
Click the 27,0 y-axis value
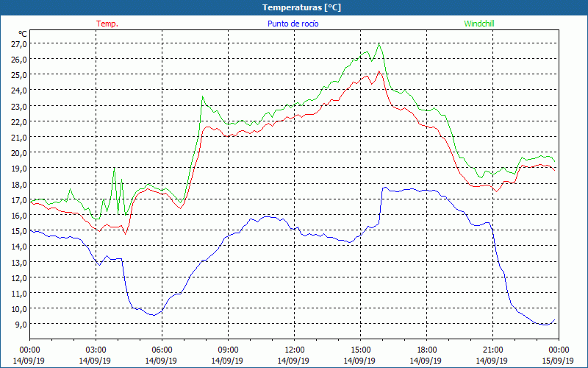click(21, 44)
